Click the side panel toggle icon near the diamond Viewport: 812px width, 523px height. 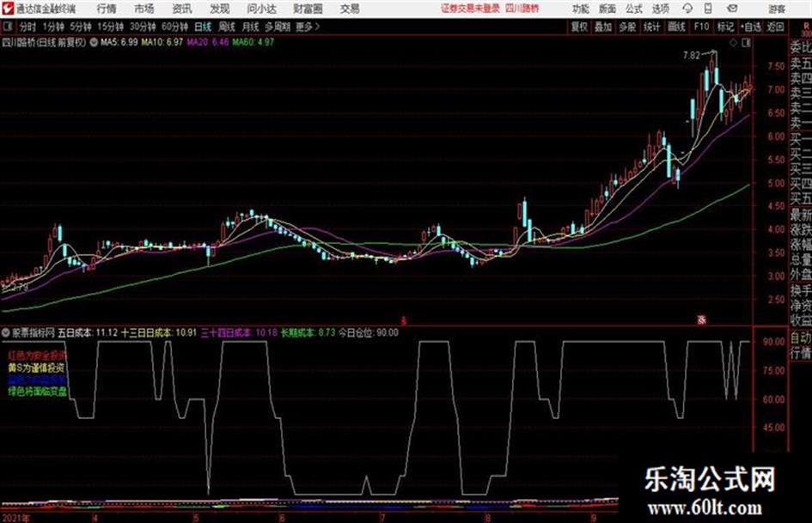coord(746,43)
